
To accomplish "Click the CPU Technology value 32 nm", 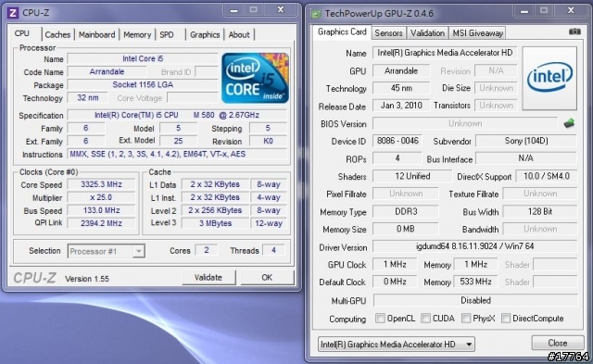I will coord(87,97).
